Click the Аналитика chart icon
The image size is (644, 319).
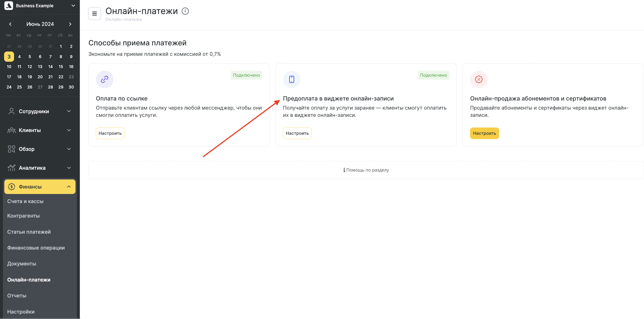[12, 168]
